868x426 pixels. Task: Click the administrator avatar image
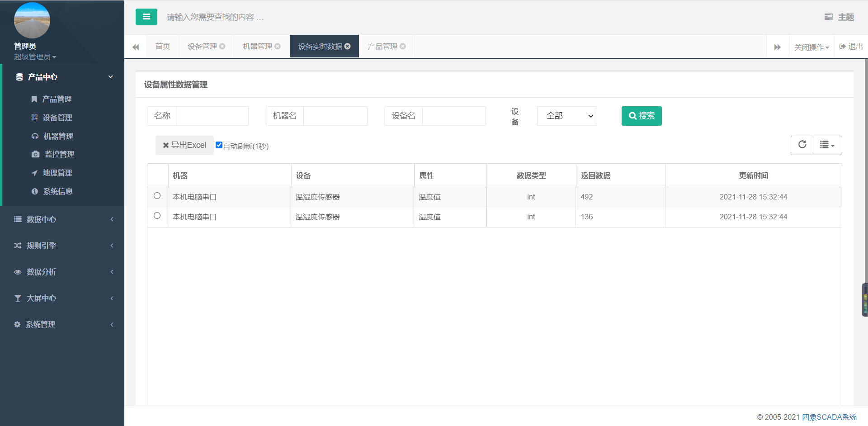(x=32, y=21)
